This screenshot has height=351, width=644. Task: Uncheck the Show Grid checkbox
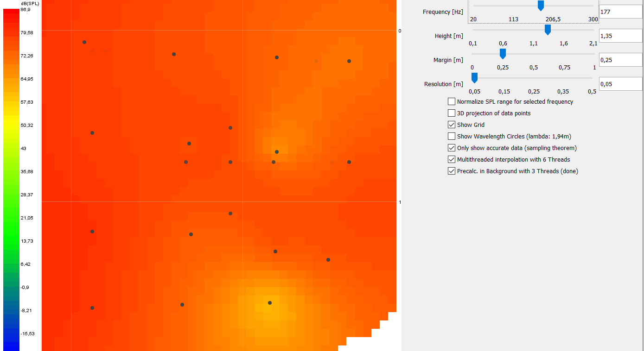pos(452,125)
